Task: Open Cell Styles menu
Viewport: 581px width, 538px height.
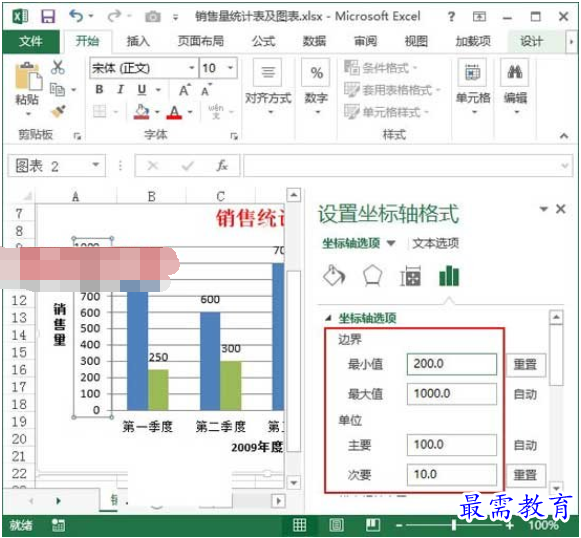Action: click(x=386, y=112)
